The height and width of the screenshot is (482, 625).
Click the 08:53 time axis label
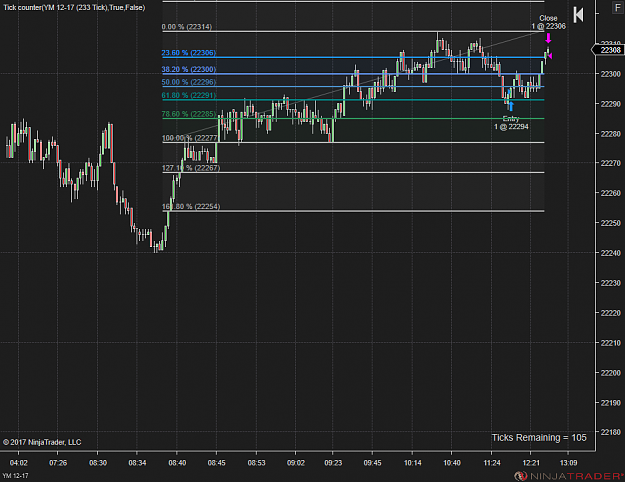click(x=256, y=463)
